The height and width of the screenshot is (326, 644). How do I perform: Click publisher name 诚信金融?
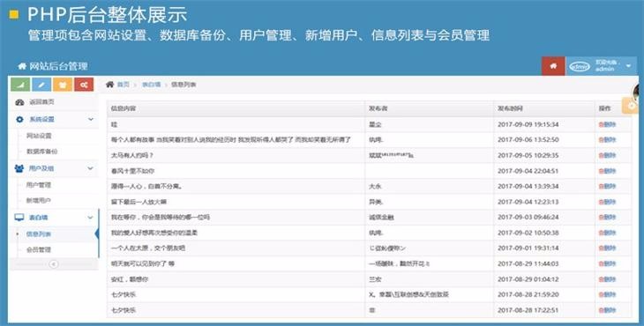click(381, 217)
